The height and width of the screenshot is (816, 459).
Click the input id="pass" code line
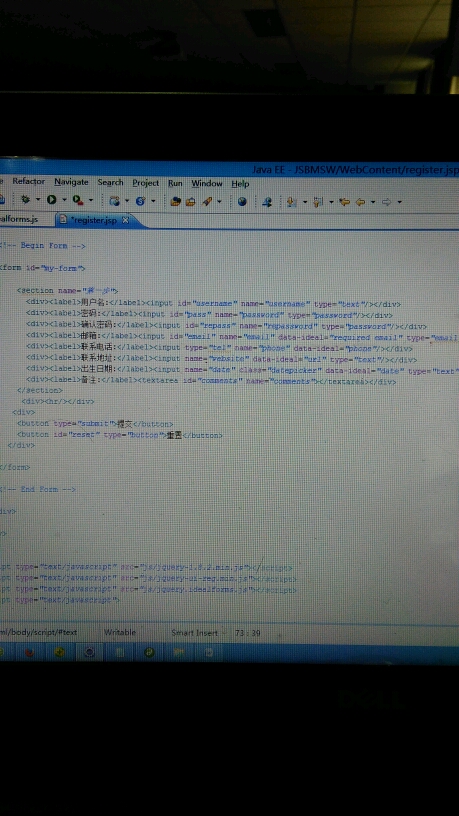[x=209, y=315]
